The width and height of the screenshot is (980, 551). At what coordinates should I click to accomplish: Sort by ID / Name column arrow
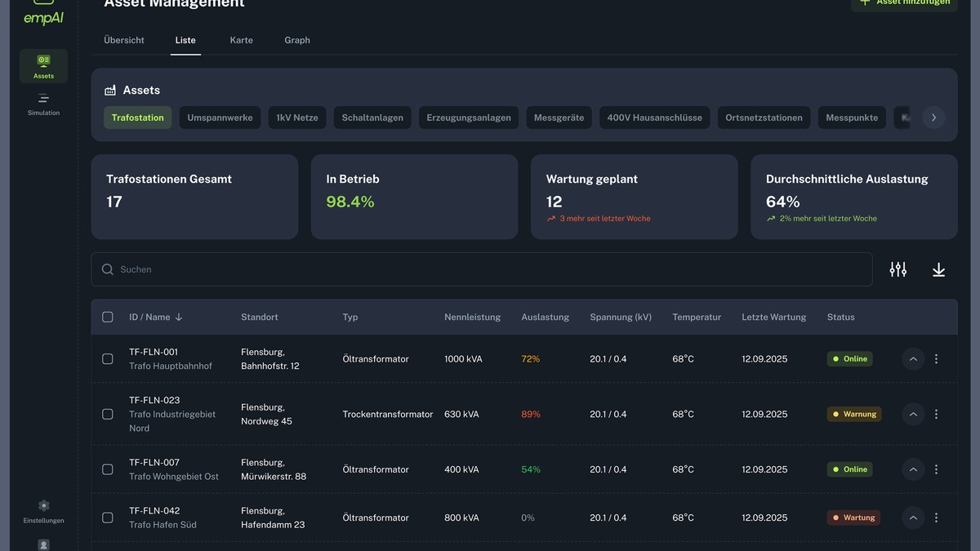tap(179, 317)
